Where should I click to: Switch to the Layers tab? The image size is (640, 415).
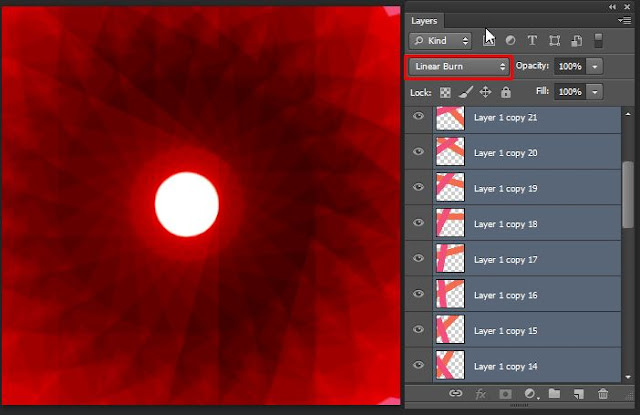click(424, 21)
